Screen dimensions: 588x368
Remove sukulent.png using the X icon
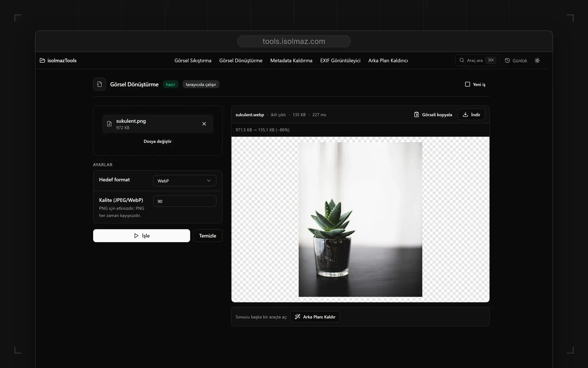tap(204, 124)
